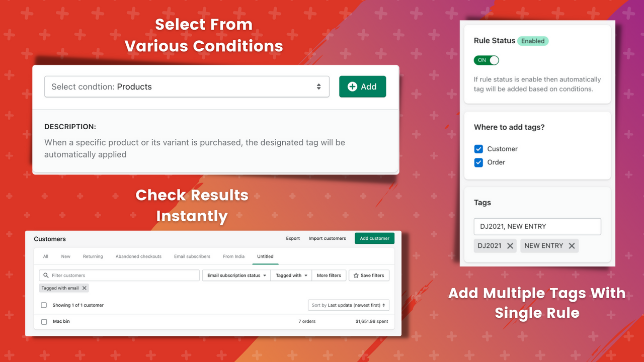Remove the DJ2021 tag chip
The height and width of the screenshot is (362, 644).
[x=510, y=246]
